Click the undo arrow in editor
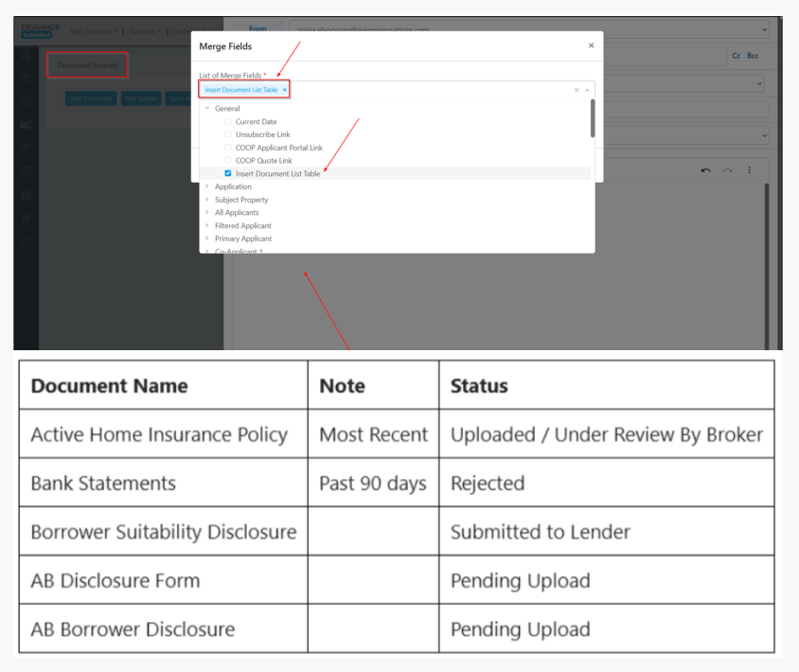The height and width of the screenshot is (672, 799). tap(705, 170)
